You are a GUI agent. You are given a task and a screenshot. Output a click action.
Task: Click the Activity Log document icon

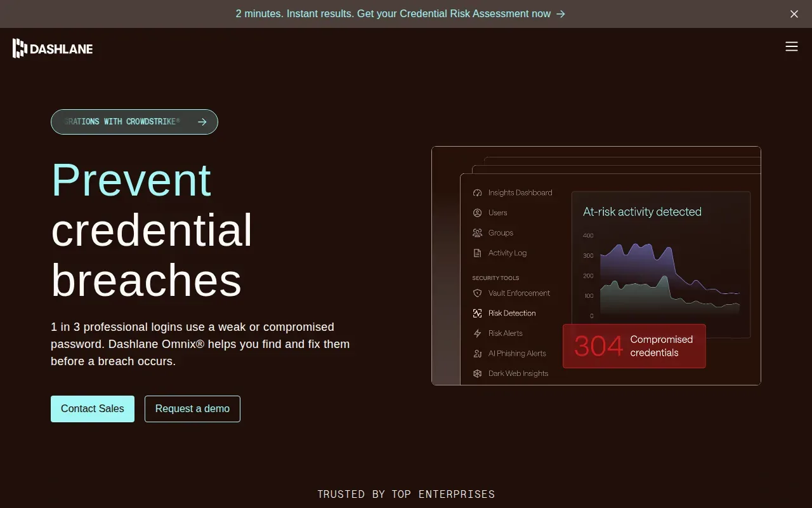(x=478, y=253)
